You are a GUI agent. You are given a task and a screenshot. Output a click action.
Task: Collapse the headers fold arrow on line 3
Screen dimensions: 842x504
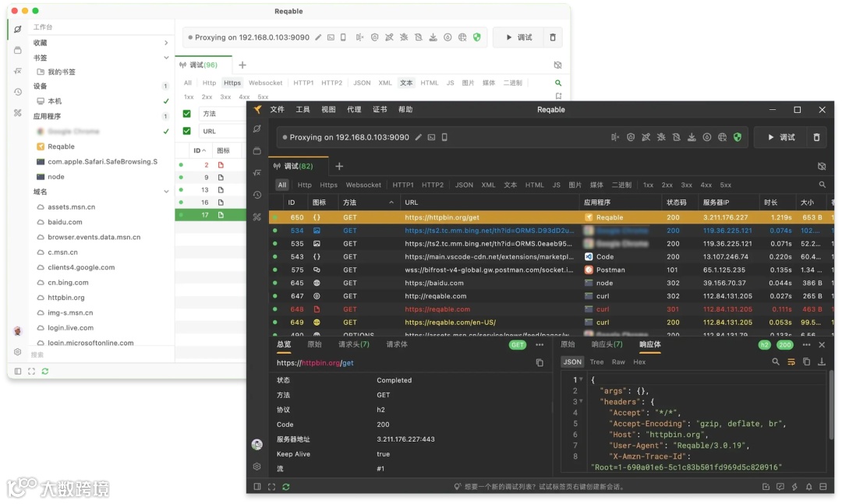pos(581,401)
